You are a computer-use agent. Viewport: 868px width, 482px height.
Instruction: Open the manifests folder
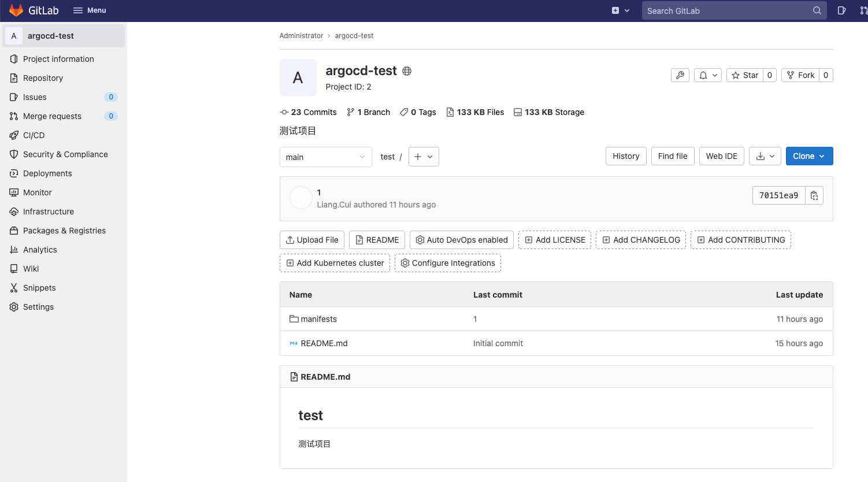click(x=318, y=319)
